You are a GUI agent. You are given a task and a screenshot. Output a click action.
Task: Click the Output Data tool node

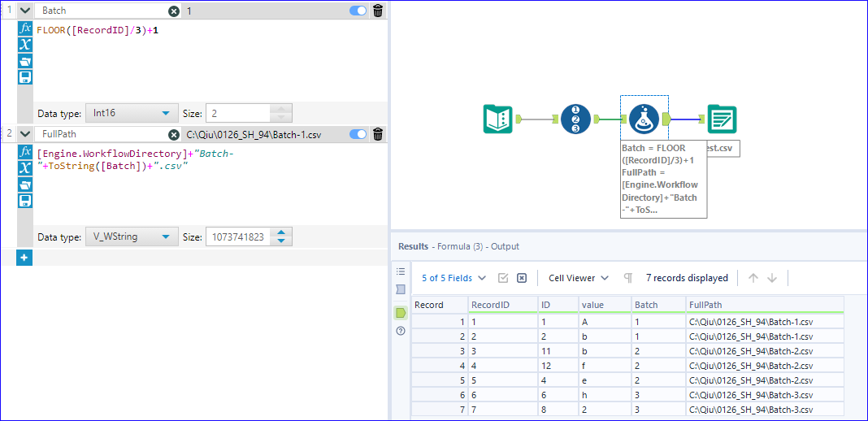click(x=722, y=119)
